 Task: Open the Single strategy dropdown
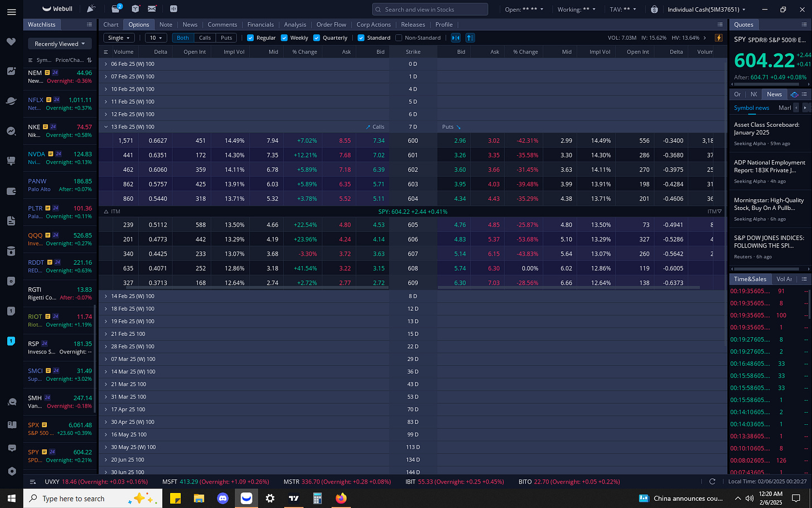(x=119, y=38)
